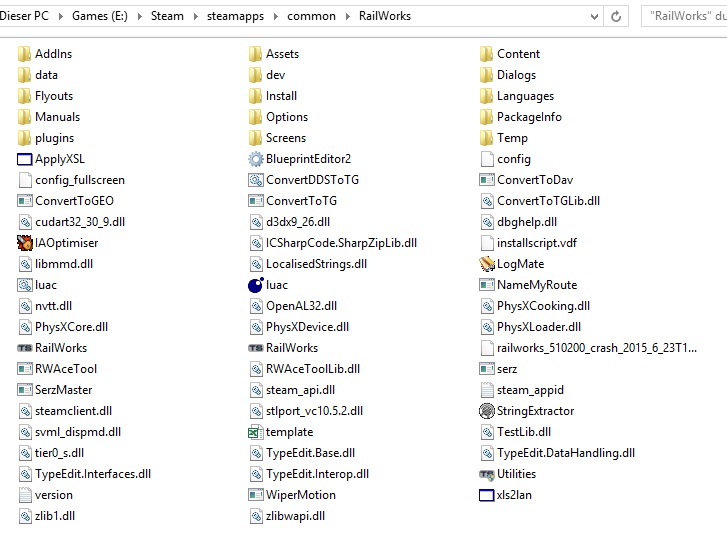
Task: Select the ConvertDDSToTG icon
Action: [x=255, y=180]
